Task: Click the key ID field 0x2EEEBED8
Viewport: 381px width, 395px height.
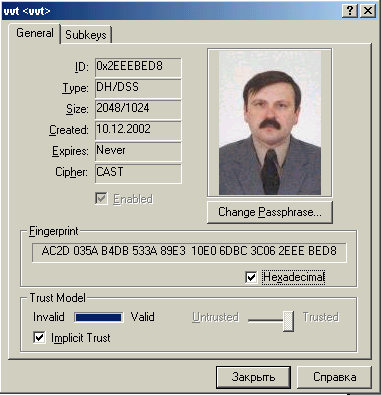Action: [138, 68]
